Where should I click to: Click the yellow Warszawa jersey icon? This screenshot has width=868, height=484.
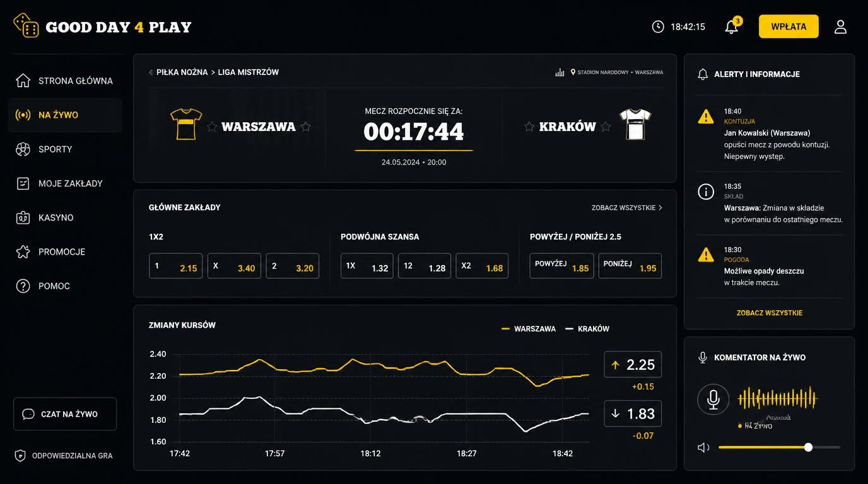point(186,124)
